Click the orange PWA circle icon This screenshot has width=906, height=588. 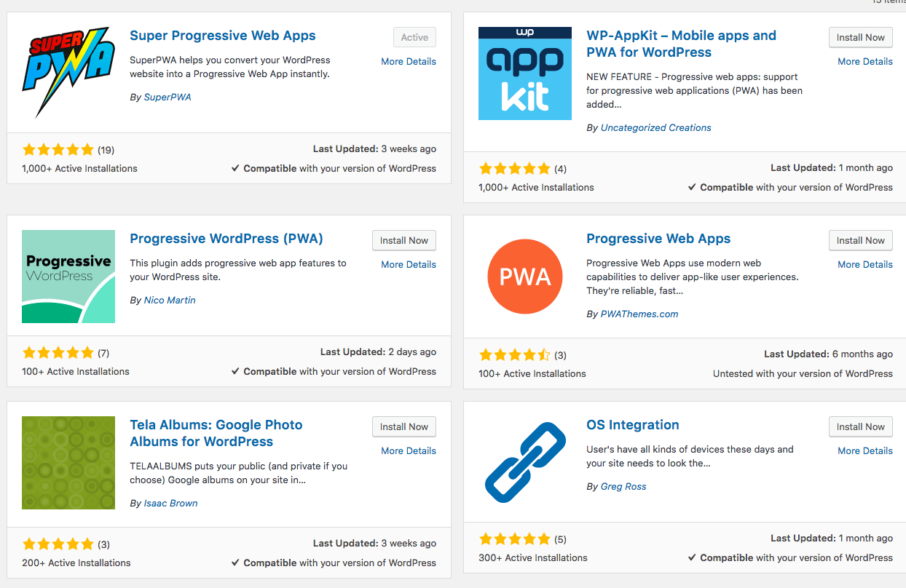524,277
